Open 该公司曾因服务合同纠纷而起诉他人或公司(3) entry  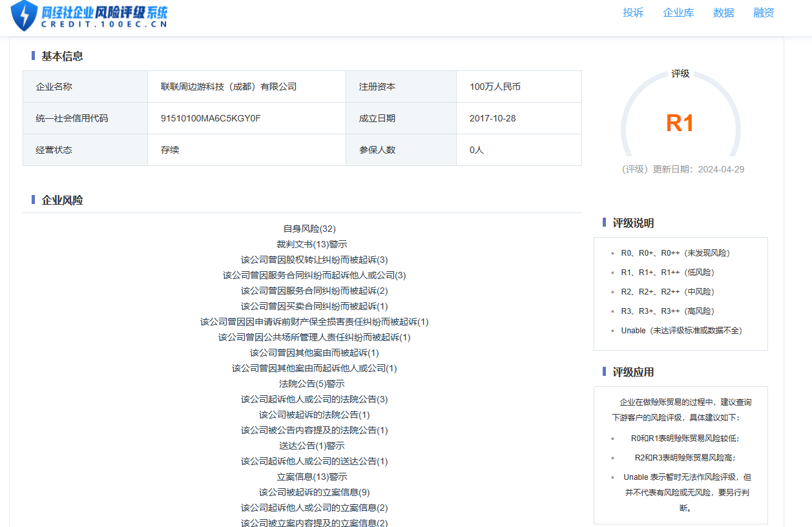[314, 275]
